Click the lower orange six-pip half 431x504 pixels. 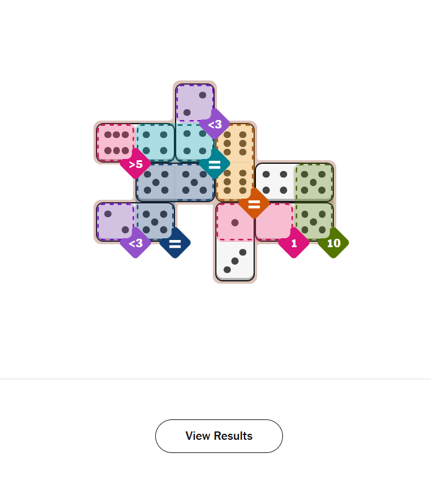click(235, 181)
